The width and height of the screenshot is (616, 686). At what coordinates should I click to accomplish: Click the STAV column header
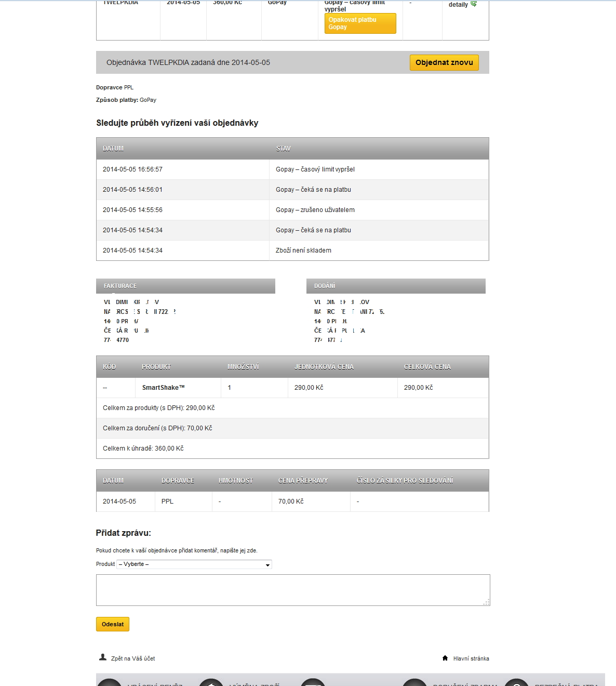[284, 149]
